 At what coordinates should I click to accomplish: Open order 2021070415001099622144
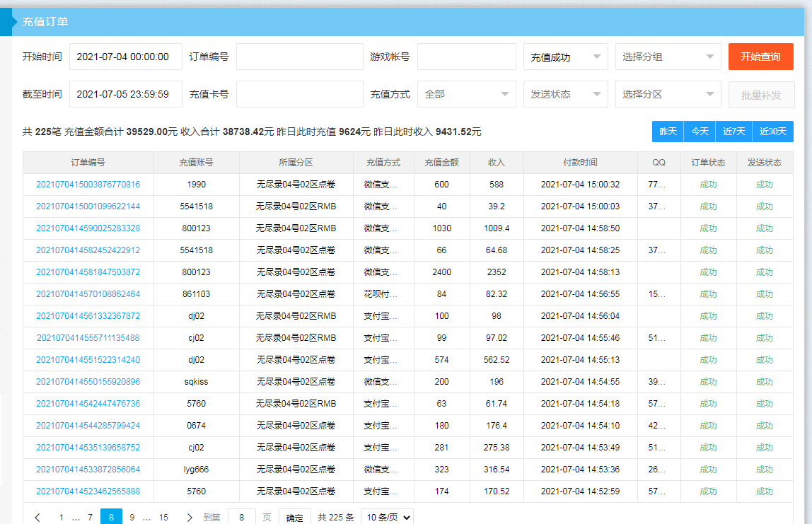pos(88,206)
